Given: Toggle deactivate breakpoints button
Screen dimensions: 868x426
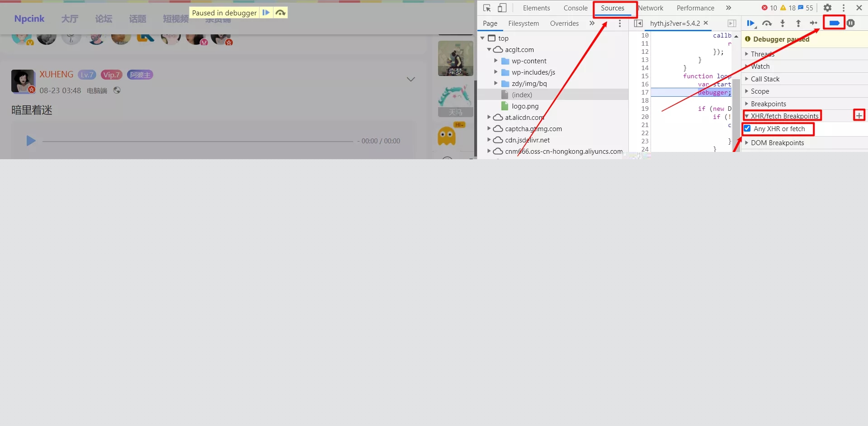Looking at the screenshot, I should point(834,24).
